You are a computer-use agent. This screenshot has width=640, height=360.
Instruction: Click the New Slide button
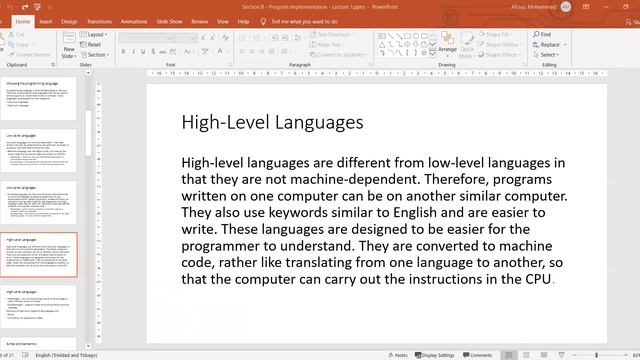(x=69, y=46)
